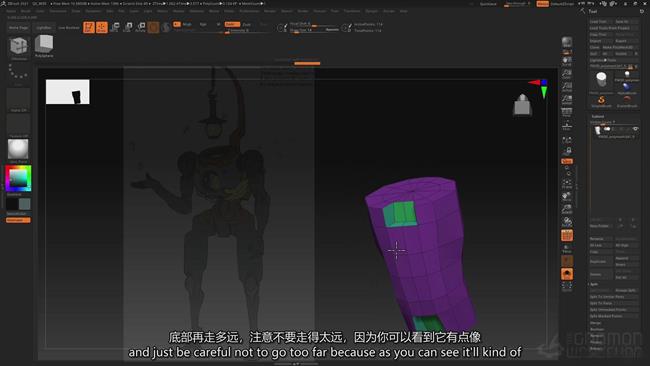
Task: Toggle the subtool eye visibility
Action: [x=635, y=129]
